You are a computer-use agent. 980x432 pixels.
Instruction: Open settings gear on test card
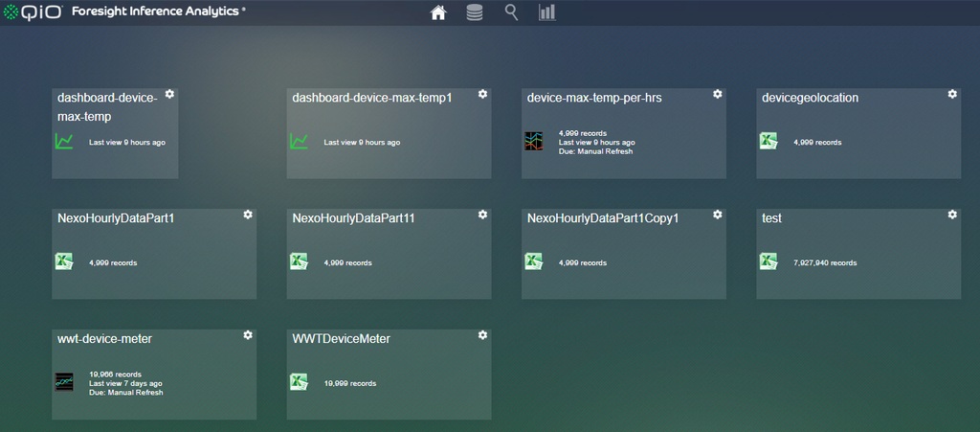[x=952, y=215]
